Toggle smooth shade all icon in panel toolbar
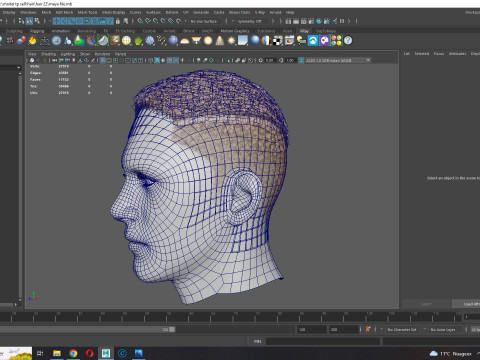This screenshot has height=360, width=480. coord(157,60)
